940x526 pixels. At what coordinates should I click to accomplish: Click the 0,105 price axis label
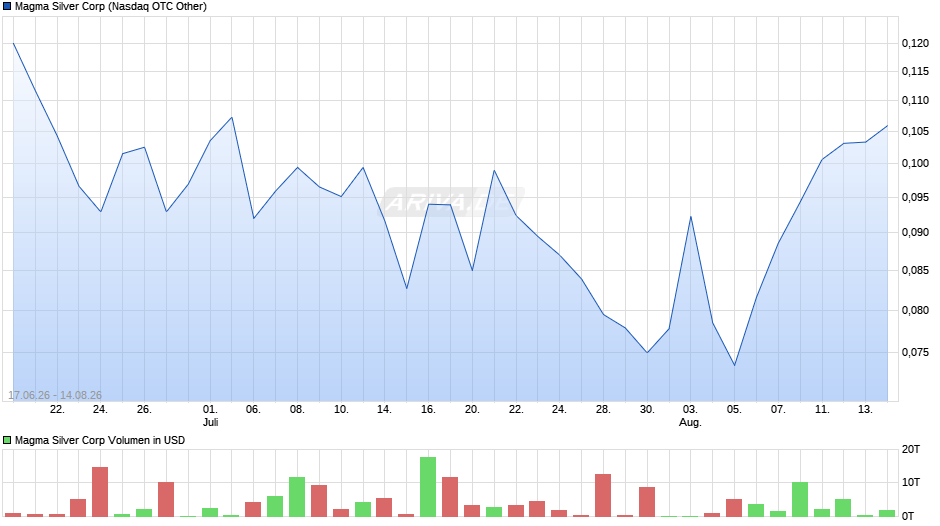point(915,131)
